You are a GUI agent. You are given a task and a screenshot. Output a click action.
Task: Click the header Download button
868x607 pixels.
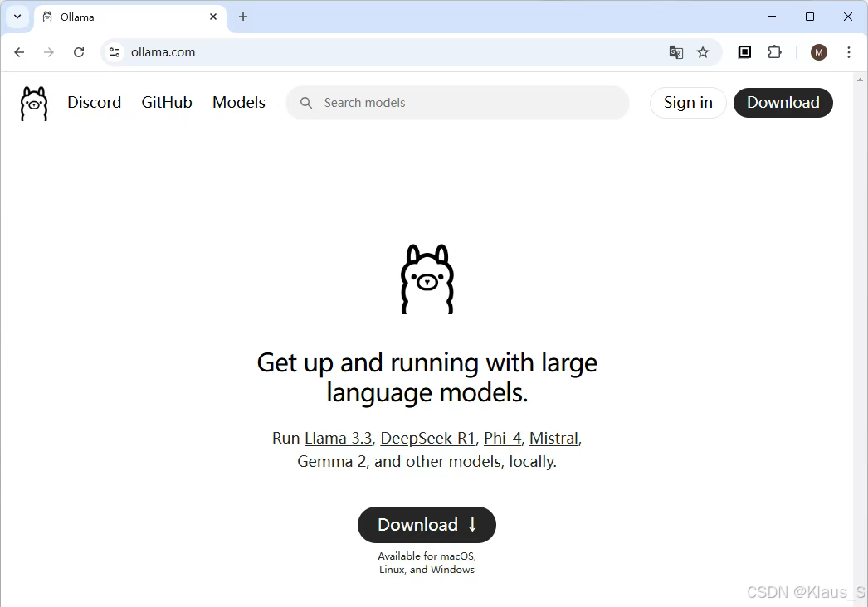(783, 103)
